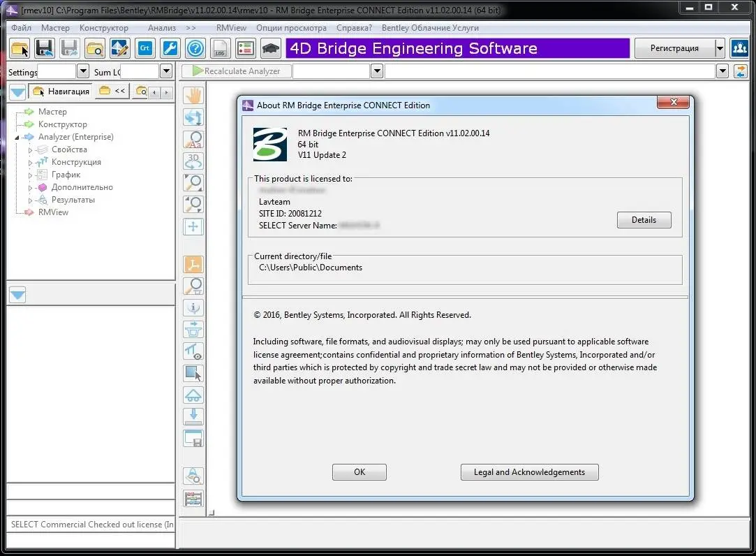Viewport: 756px width, 556px height.
Task: Open dropdown next to Recalculate Analyzer field
Action: coord(377,71)
